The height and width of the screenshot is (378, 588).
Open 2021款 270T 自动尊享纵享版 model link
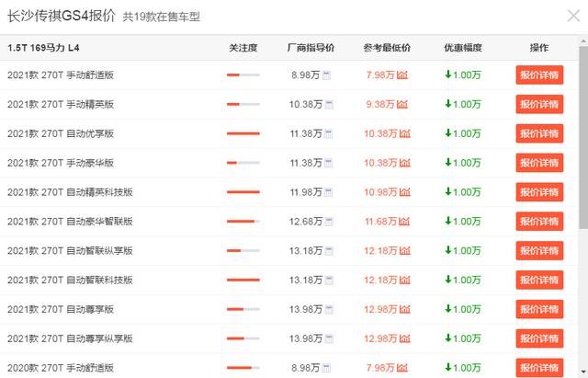click(x=70, y=338)
